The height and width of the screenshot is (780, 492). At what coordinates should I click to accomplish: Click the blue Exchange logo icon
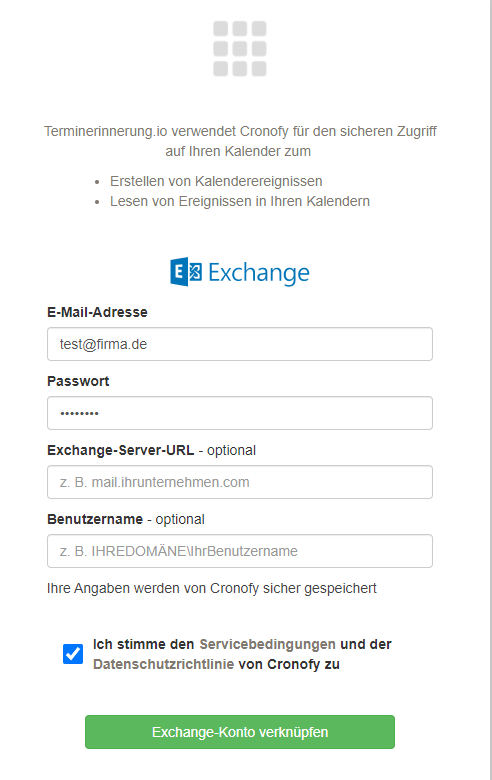pos(186,272)
